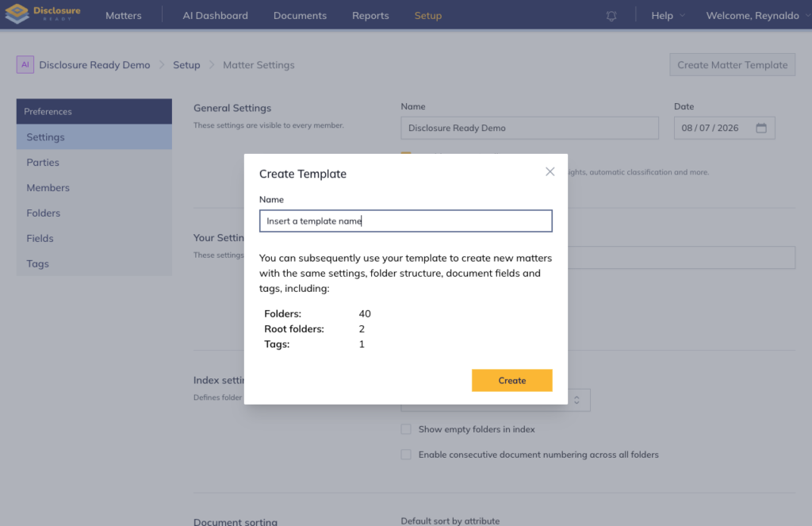Toggle consecutive document numbering checkbox
Screen dimensions: 812x526
pyautogui.click(x=406, y=455)
